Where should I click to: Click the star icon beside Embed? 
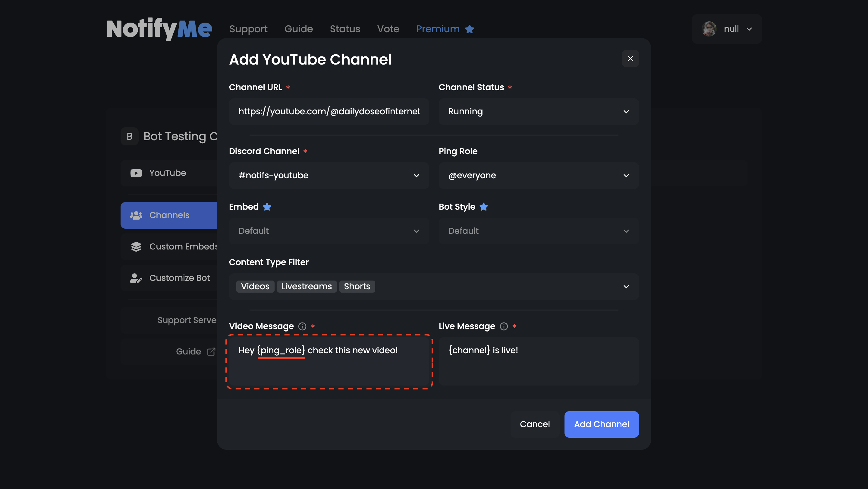pyautogui.click(x=267, y=207)
